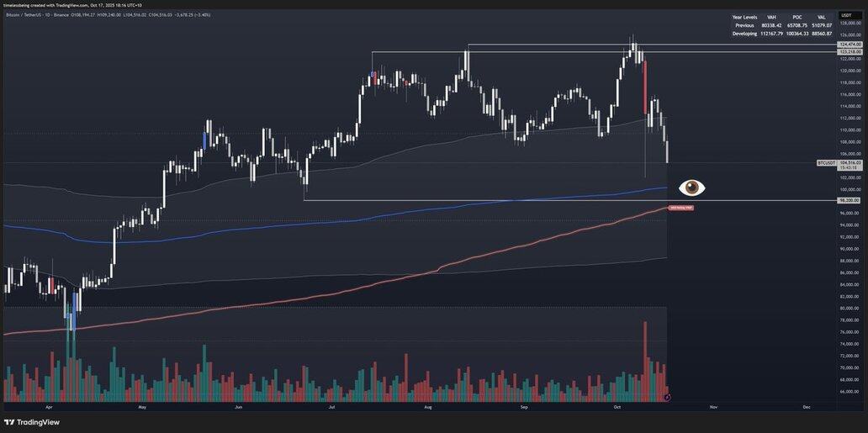
Task: Click the Jul label on time axis
Action: pyautogui.click(x=332, y=407)
